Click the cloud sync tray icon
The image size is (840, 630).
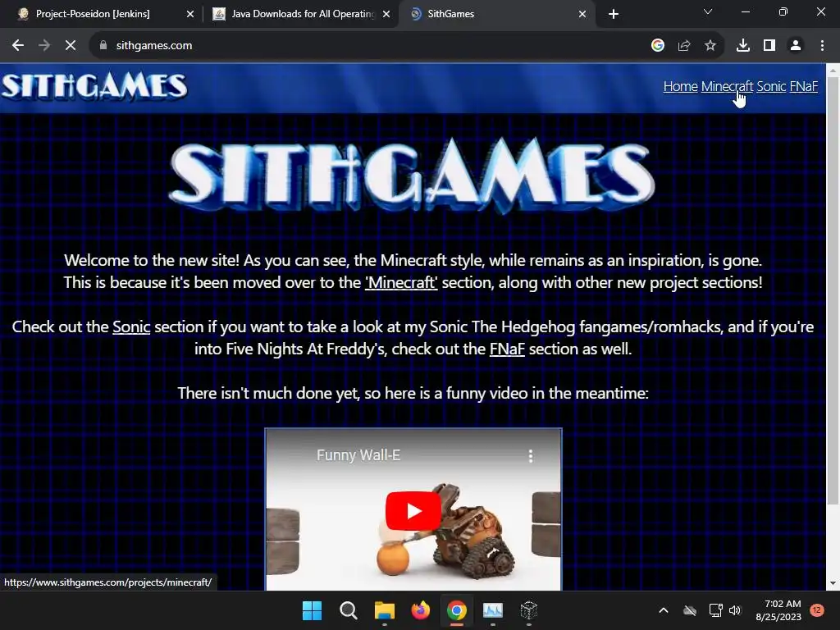690,610
